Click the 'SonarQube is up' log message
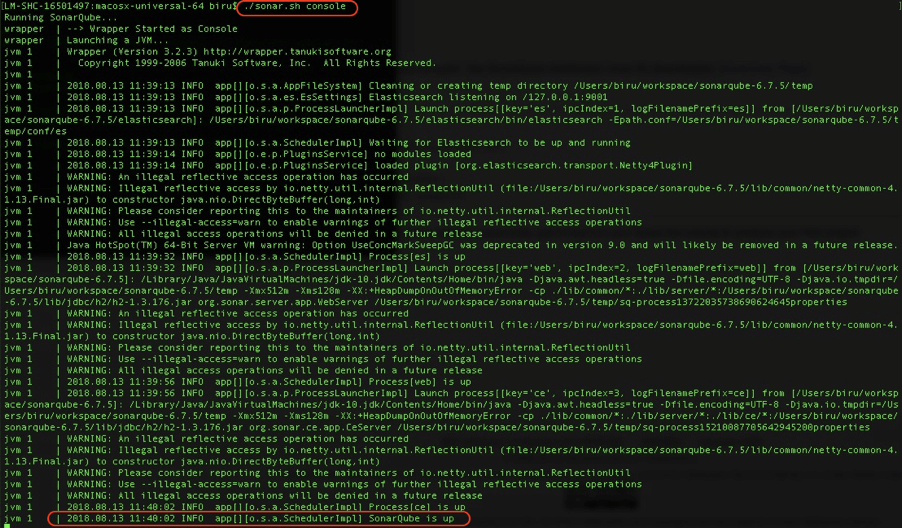902x528 pixels. (x=413, y=518)
